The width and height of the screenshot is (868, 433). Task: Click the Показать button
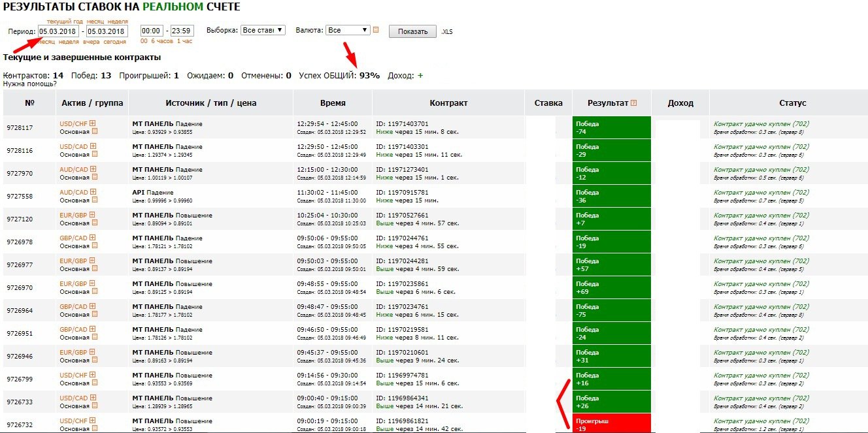click(412, 31)
